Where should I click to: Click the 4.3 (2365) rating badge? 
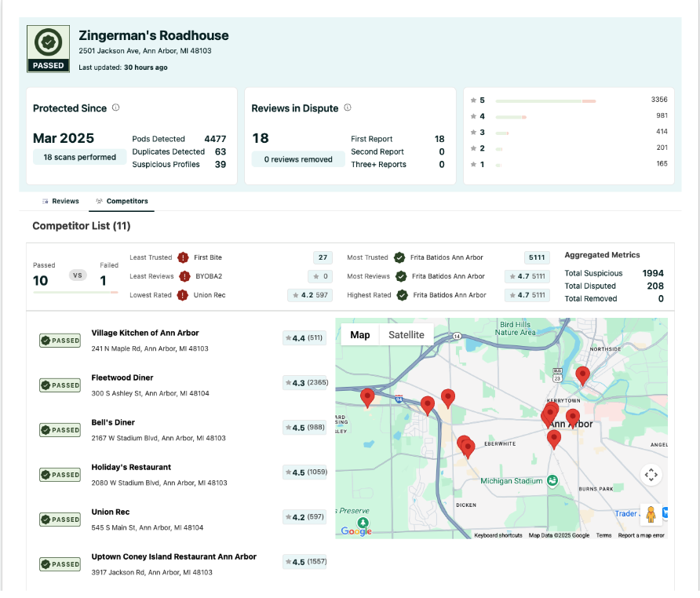point(305,383)
